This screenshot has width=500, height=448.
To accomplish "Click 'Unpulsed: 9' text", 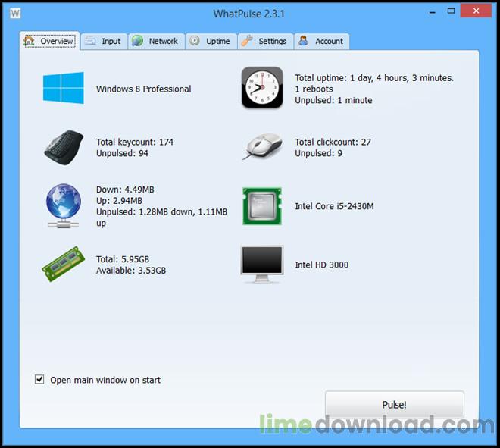I will tap(318, 153).
